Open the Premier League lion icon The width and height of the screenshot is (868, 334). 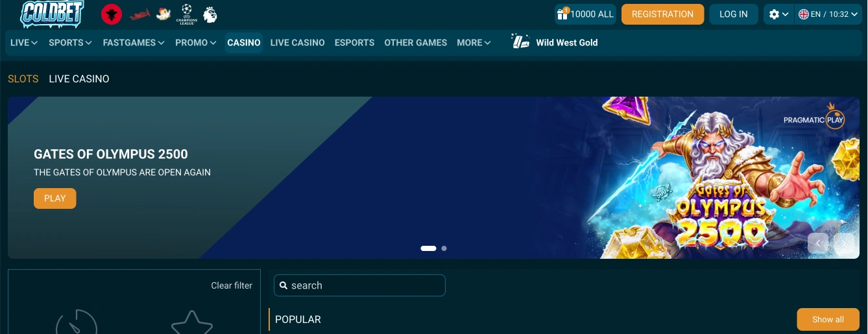[210, 14]
